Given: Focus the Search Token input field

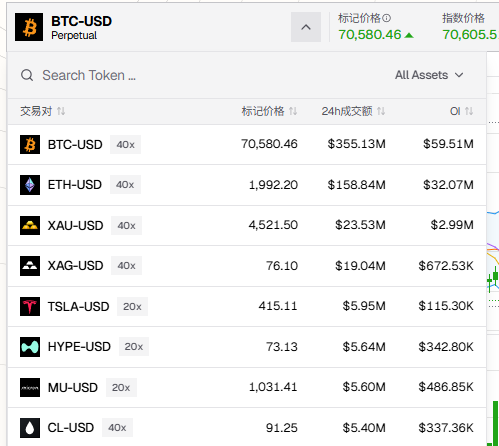Looking at the screenshot, I should [x=200, y=75].
